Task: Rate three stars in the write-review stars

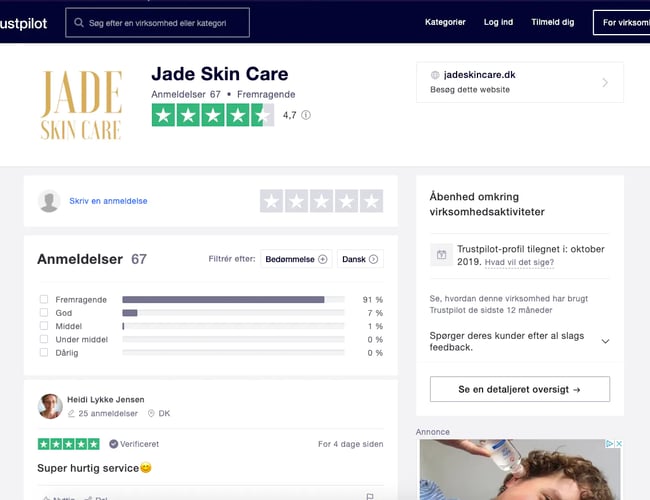Action: 321,201
